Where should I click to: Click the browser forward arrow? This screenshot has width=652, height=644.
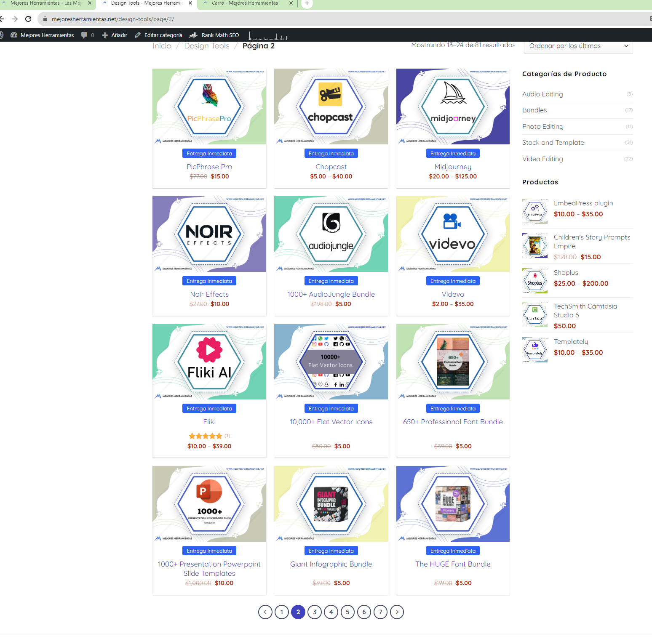click(15, 19)
